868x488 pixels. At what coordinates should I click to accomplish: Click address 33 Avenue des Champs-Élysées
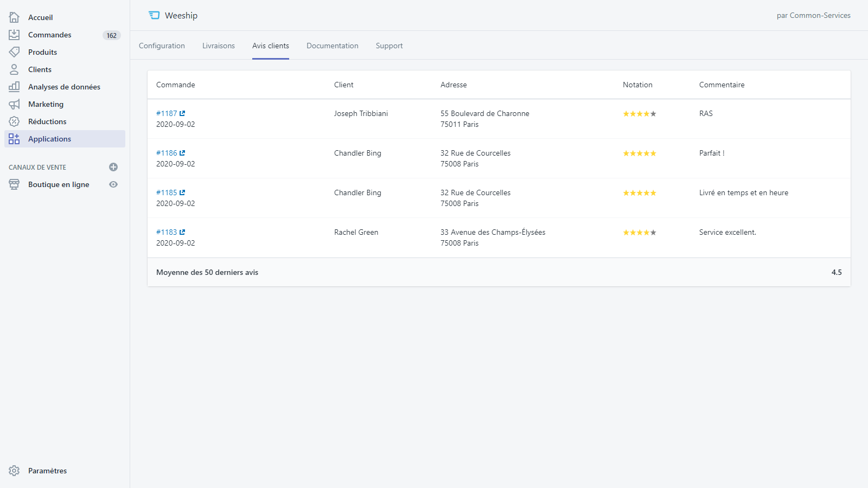click(493, 232)
